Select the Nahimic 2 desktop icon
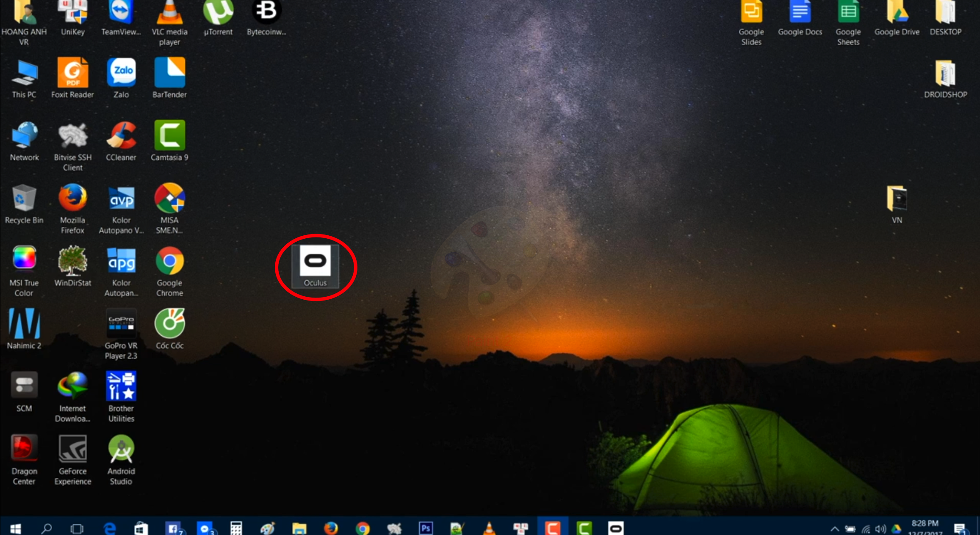This screenshot has width=980, height=535. [24, 329]
